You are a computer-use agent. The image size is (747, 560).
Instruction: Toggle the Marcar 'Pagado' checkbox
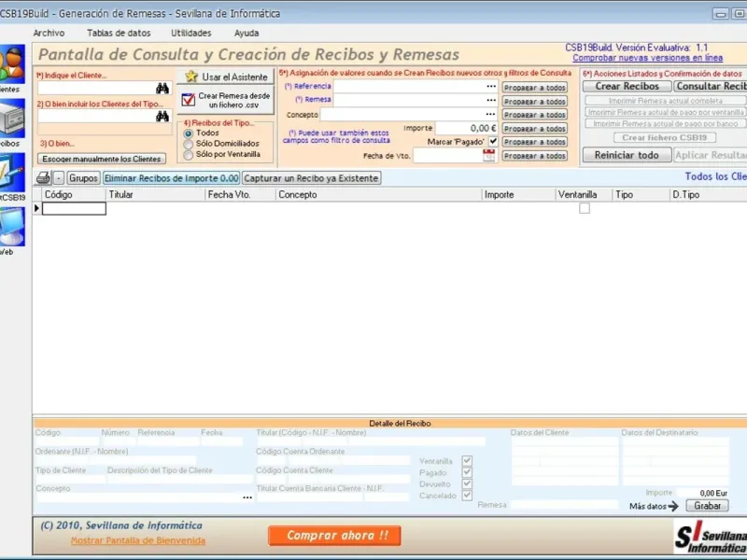pos(493,142)
